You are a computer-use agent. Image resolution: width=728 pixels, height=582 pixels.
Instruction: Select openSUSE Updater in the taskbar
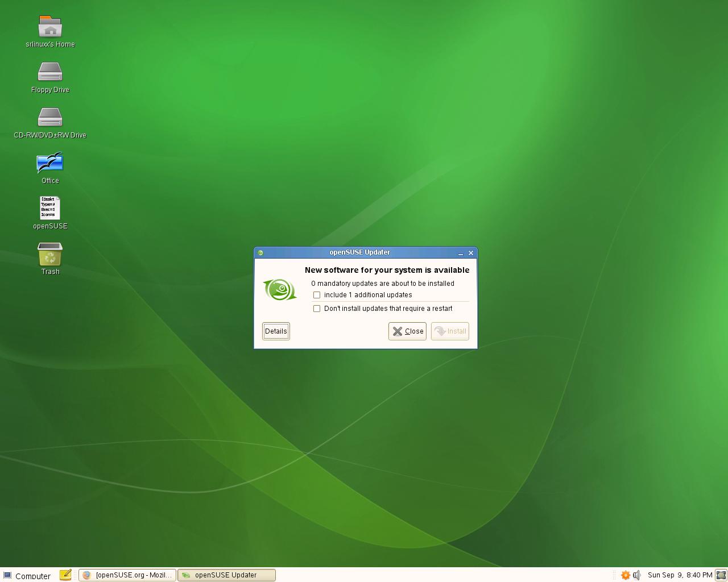pos(226,575)
